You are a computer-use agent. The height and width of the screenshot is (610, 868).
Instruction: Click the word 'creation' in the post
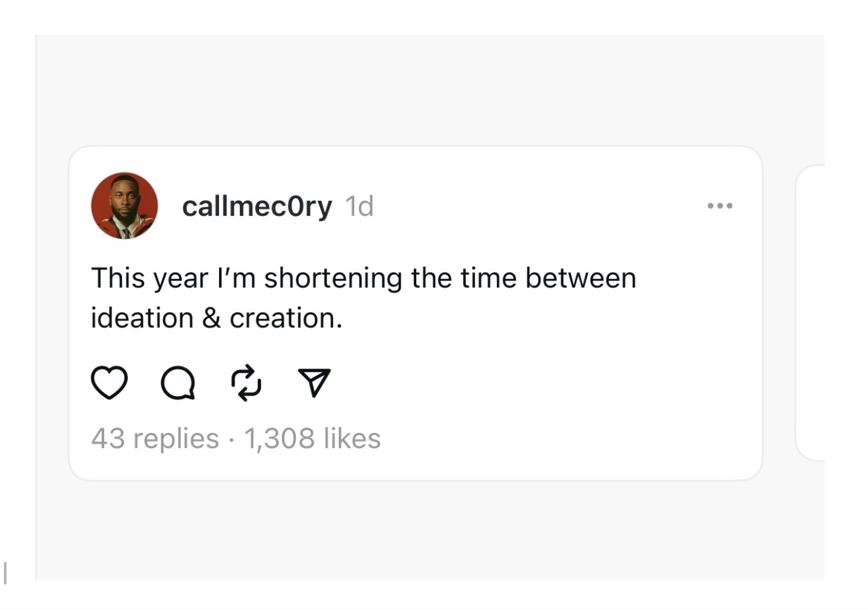(x=282, y=318)
